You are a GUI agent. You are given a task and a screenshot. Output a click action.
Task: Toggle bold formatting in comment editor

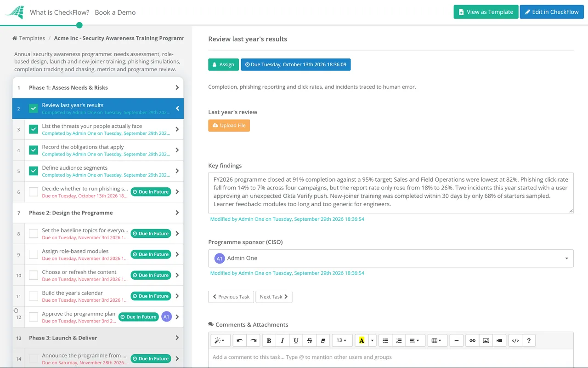269,340
